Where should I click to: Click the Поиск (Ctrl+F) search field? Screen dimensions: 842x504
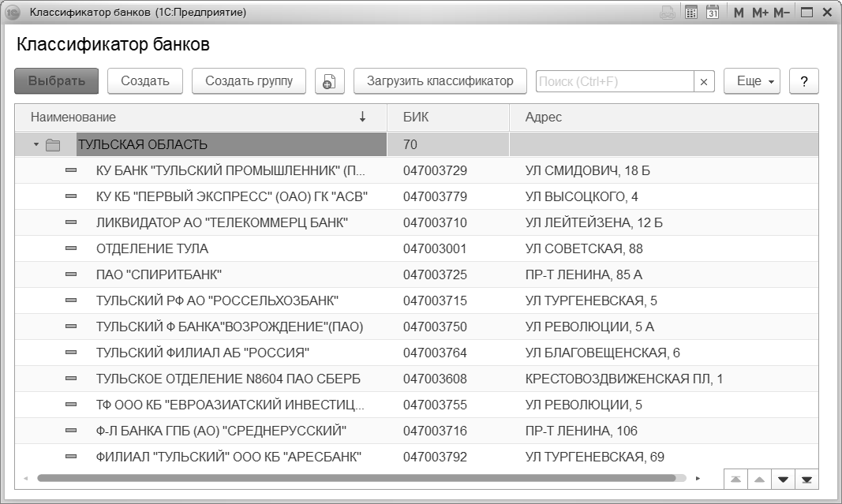615,81
